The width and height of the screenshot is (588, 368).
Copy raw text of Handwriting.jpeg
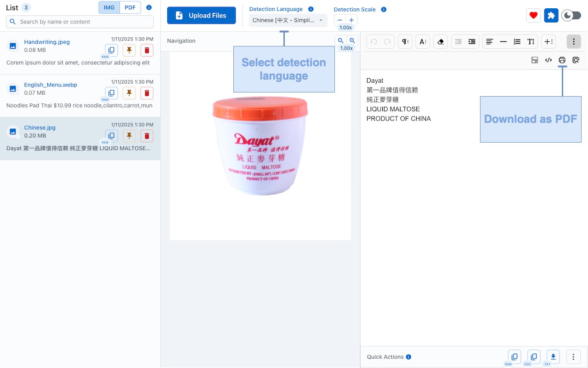click(x=111, y=50)
